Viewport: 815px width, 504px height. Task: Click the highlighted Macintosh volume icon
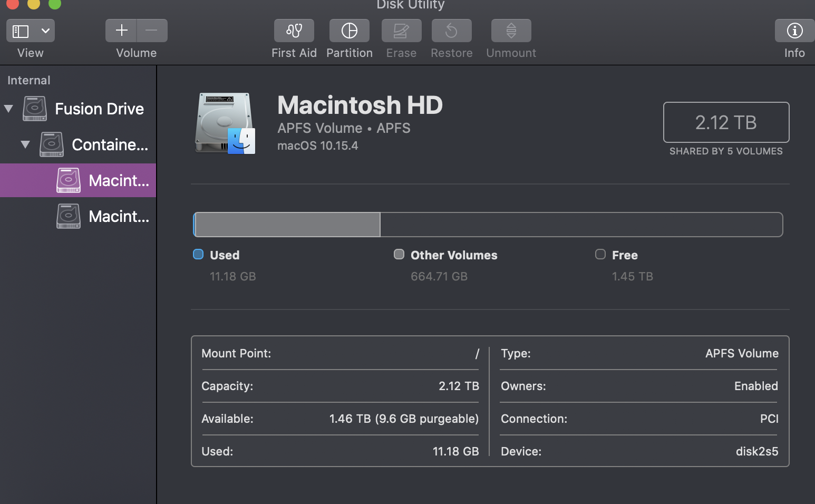click(69, 180)
